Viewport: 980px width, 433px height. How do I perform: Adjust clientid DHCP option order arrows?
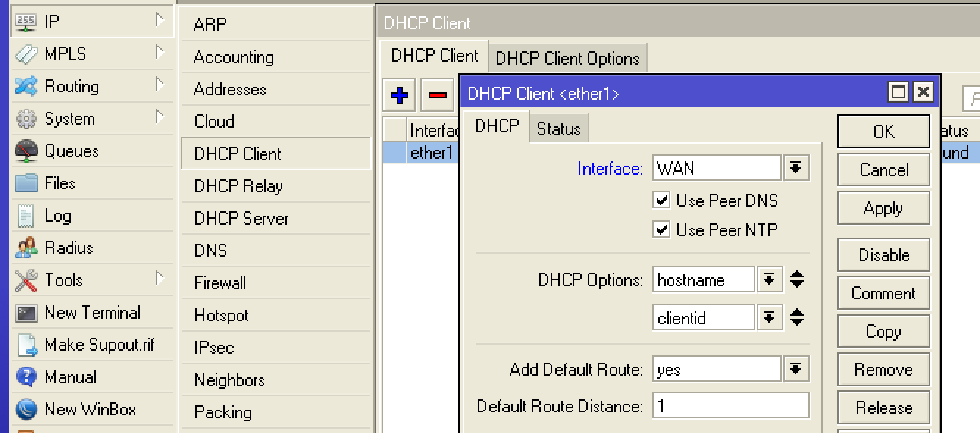tap(797, 318)
